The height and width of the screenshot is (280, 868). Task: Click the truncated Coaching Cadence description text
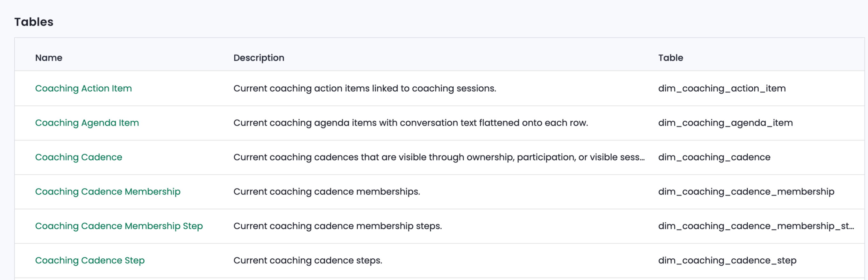tap(439, 157)
